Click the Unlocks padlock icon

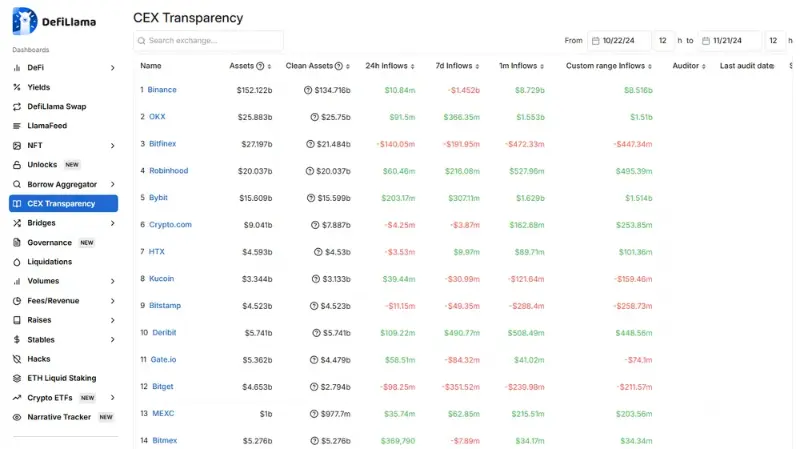pos(17,165)
